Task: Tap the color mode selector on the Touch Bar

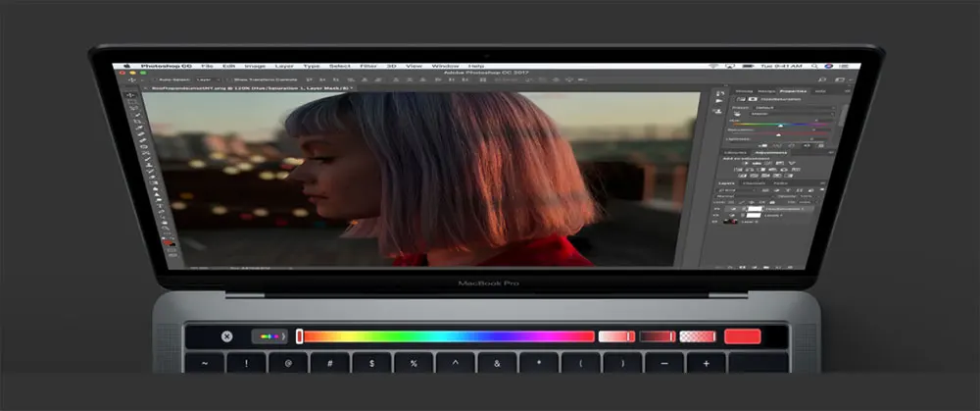Action: click(x=269, y=336)
